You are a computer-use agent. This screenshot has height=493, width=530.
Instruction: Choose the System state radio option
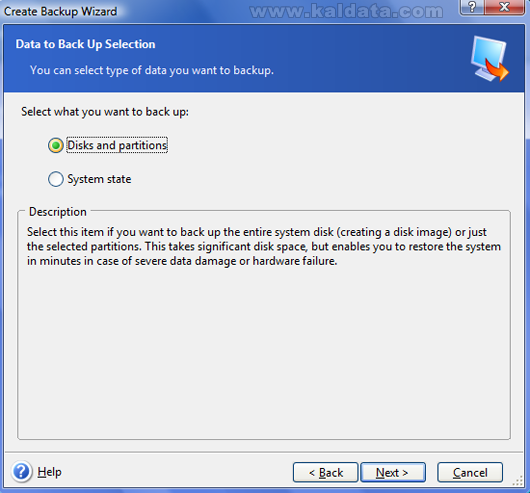click(x=55, y=179)
